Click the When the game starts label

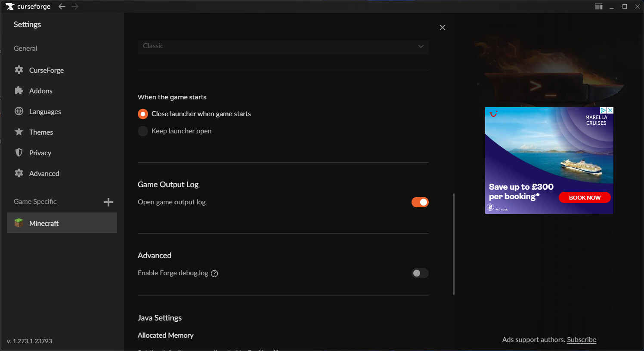172,97
